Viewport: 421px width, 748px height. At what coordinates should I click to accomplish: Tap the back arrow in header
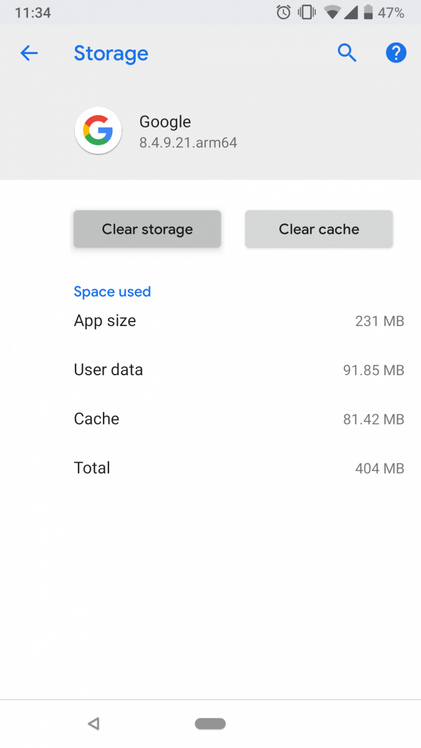tap(29, 53)
